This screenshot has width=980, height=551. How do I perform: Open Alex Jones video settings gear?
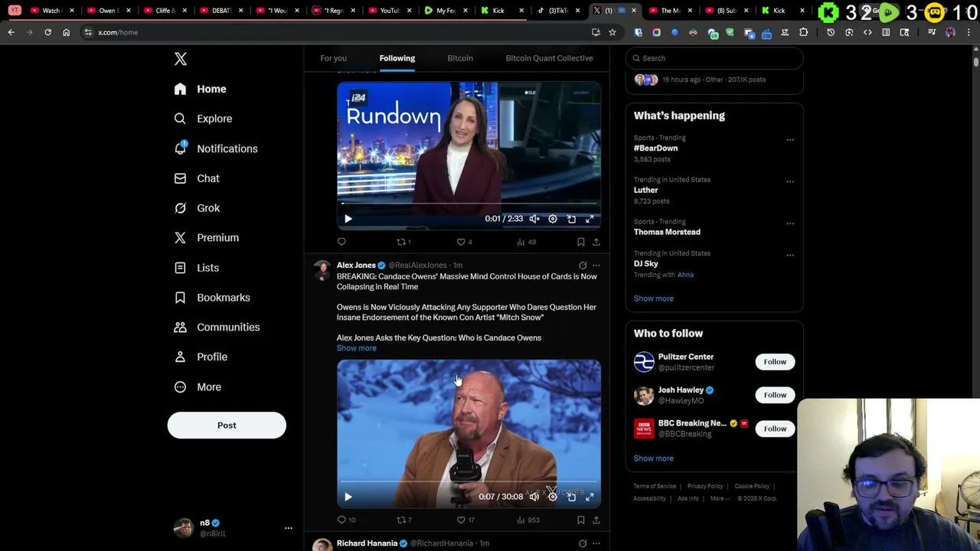(x=553, y=497)
